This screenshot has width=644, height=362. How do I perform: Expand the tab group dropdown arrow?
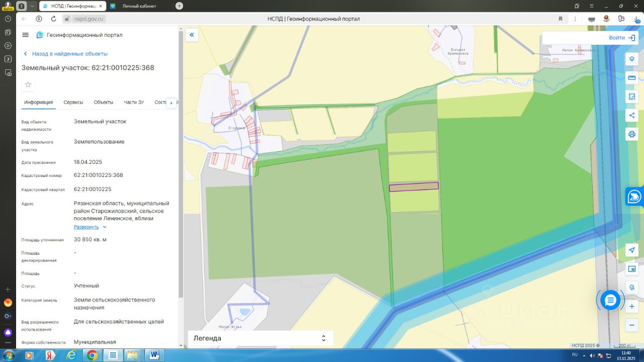click(33, 6)
